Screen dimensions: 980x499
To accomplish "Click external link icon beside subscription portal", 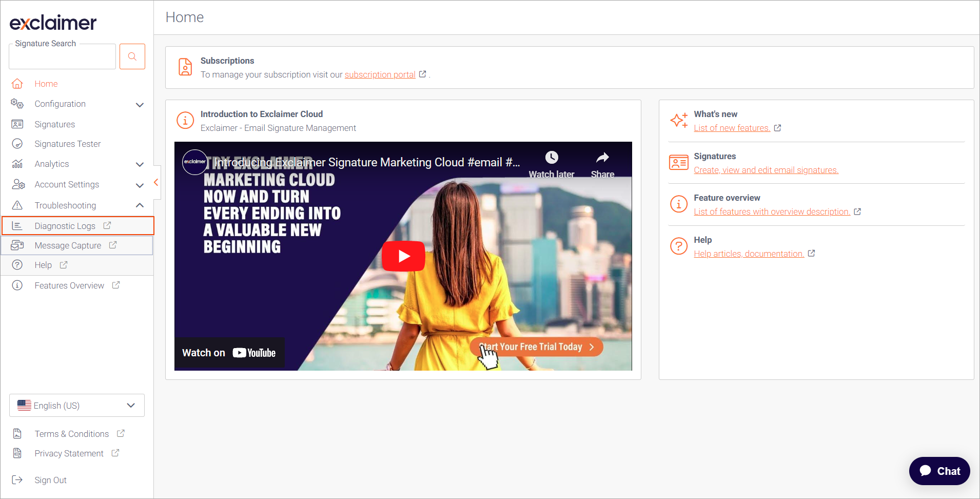I will coord(423,74).
